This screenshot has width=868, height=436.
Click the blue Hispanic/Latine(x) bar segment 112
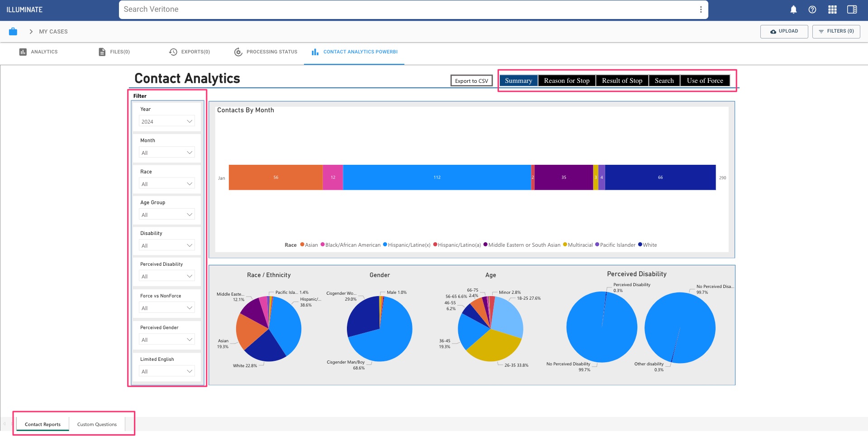point(437,177)
